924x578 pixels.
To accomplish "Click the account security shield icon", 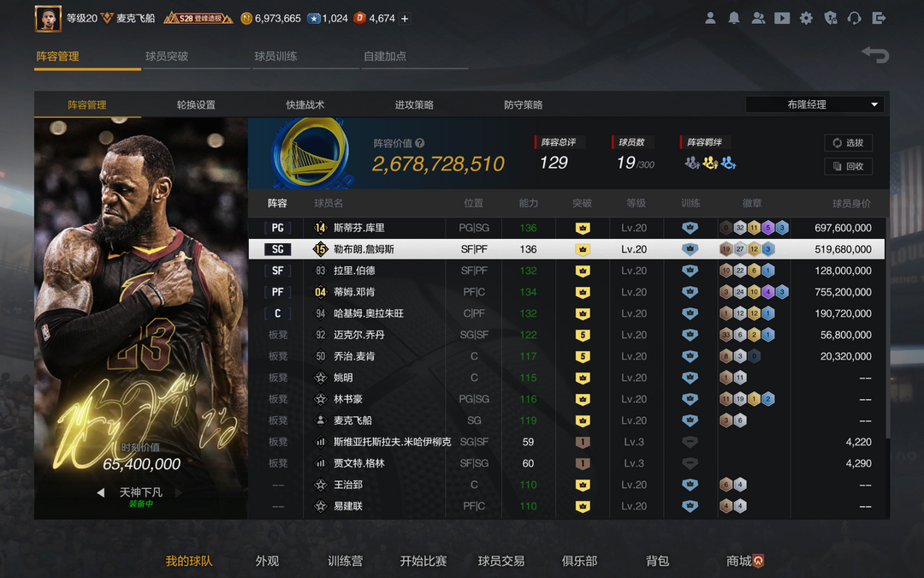I will (830, 18).
